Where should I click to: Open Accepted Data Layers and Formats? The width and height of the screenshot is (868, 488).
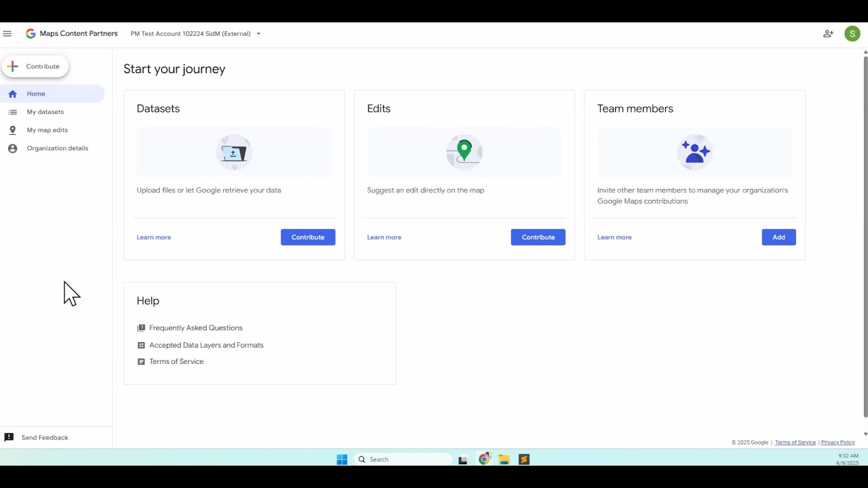pos(206,345)
